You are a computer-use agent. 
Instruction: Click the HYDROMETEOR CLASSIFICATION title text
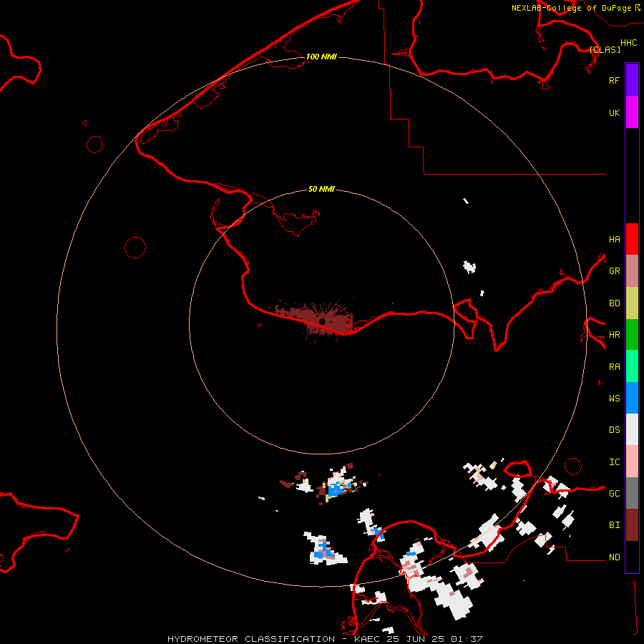(251, 639)
